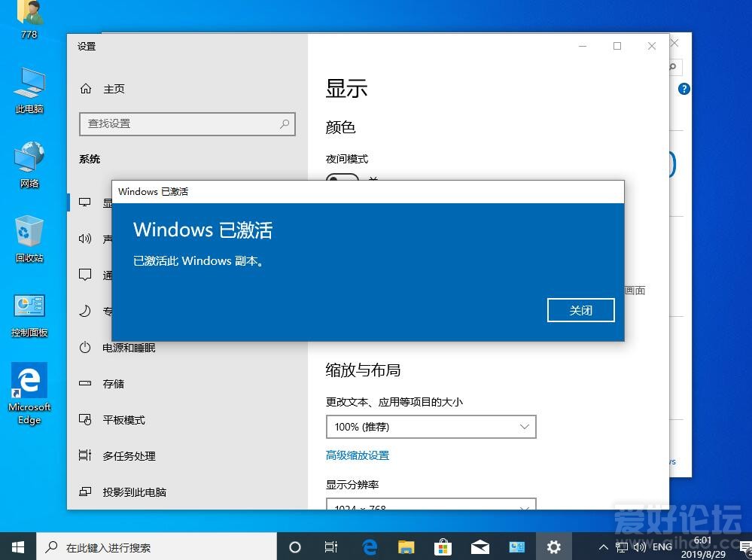Open the 778 user folder on desktop
Image resolution: width=752 pixels, height=560 pixels.
point(29,19)
